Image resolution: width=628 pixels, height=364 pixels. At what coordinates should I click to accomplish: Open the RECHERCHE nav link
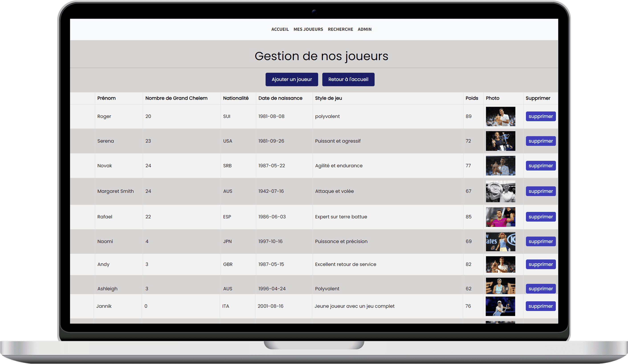click(x=340, y=29)
